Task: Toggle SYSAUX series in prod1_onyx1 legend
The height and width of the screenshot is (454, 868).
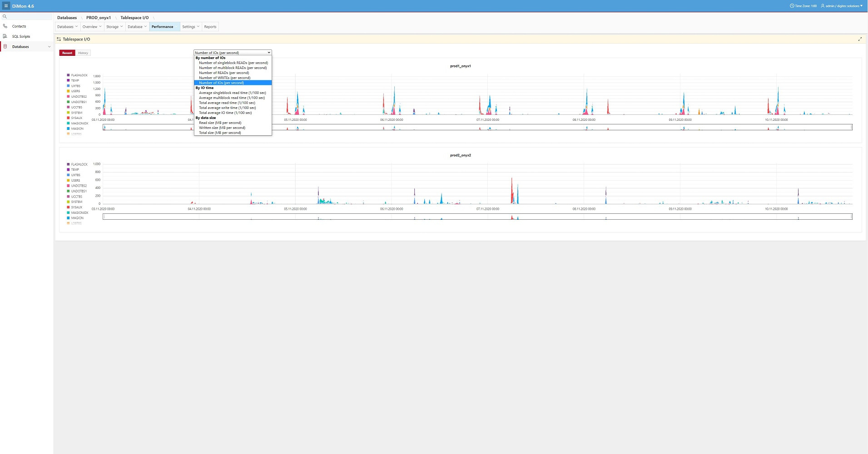Action: point(76,118)
